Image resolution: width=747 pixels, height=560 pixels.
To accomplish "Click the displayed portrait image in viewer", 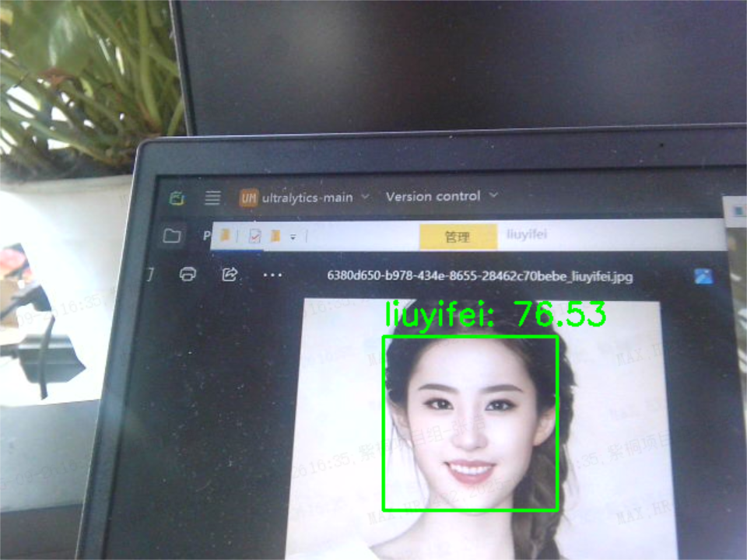I will pos(481,429).
